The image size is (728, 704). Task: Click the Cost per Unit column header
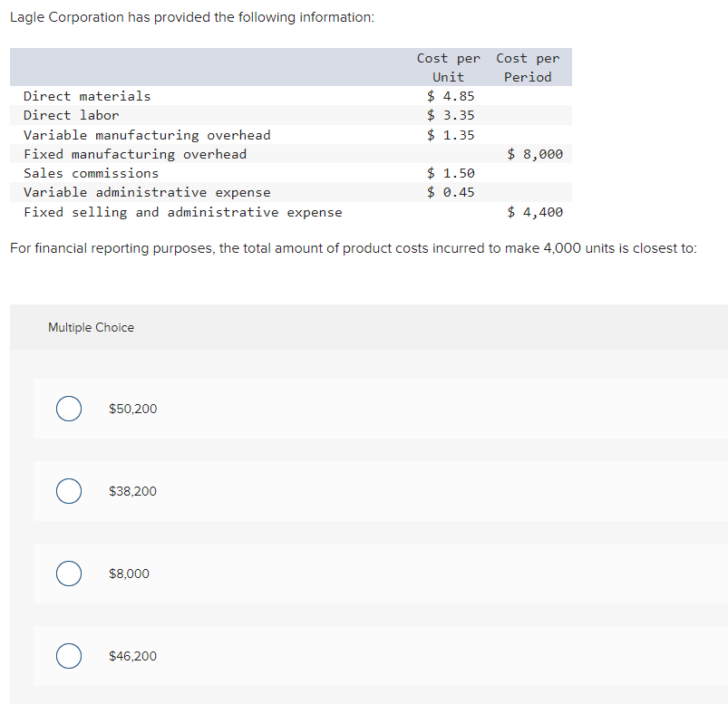pyautogui.click(x=448, y=67)
